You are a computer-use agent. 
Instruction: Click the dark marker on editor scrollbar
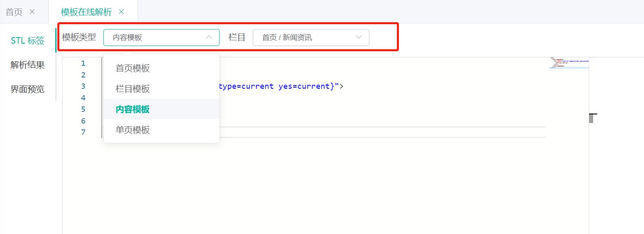click(x=592, y=118)
